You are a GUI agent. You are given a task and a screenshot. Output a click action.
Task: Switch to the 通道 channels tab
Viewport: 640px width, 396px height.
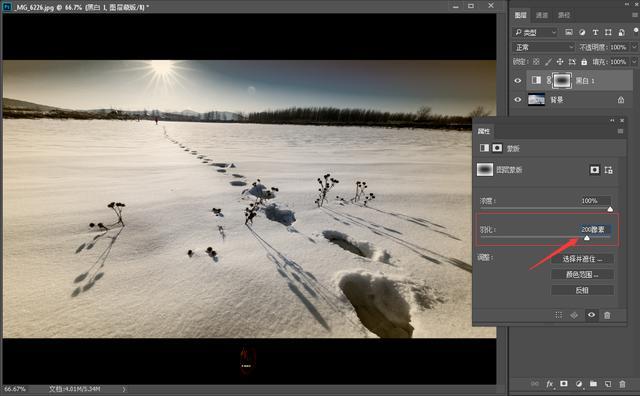coord(542,16)
